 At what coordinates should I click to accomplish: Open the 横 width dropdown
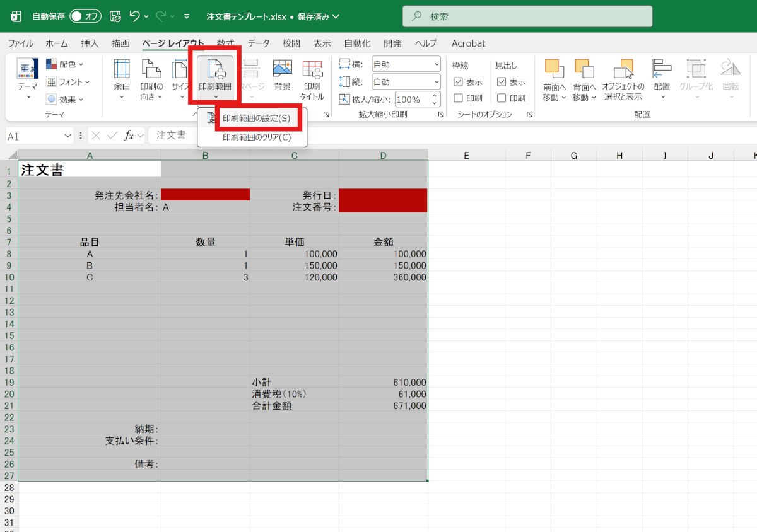click(x=406, y=64)
